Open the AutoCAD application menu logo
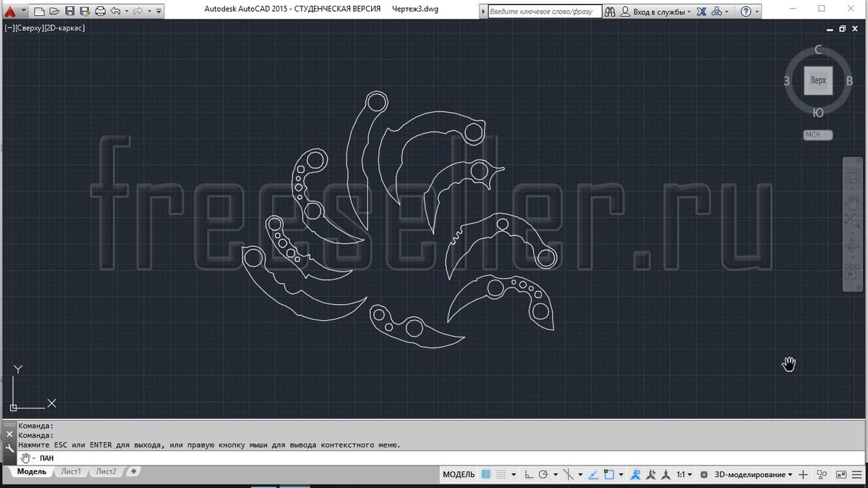The width and height of the screenshot is (868, 488). (x=10, y=11)
